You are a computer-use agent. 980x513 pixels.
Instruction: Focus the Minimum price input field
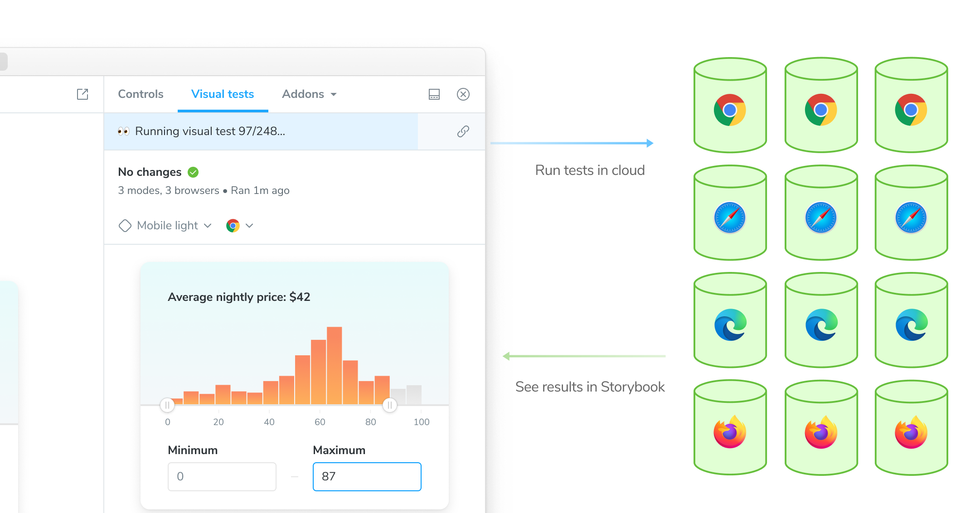(222, 476)
